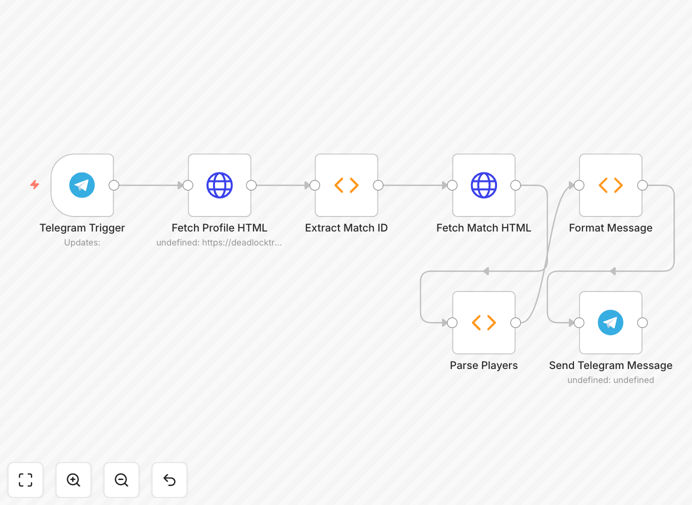This screenshot has height=505, width=692.
Task: Click the 'undefined: https://deadlocktr...' subtitle
Action: 219,242
